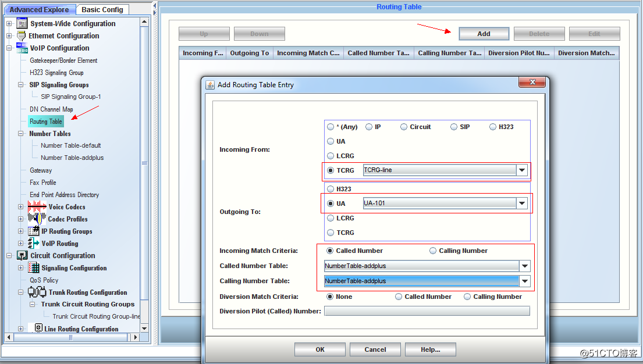Select Gatekeeper/Border Element tree item
This screenshot has width=643, height=364.
[63, 60]
